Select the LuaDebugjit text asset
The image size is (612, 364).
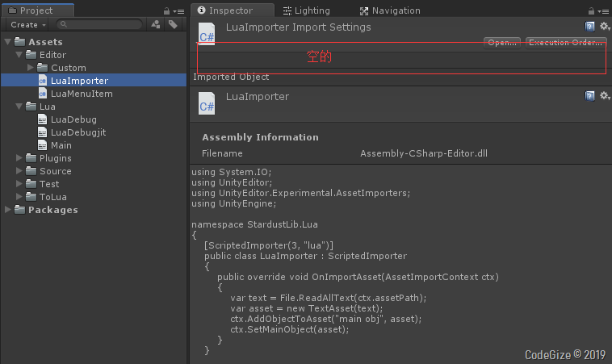click(72, 132)
